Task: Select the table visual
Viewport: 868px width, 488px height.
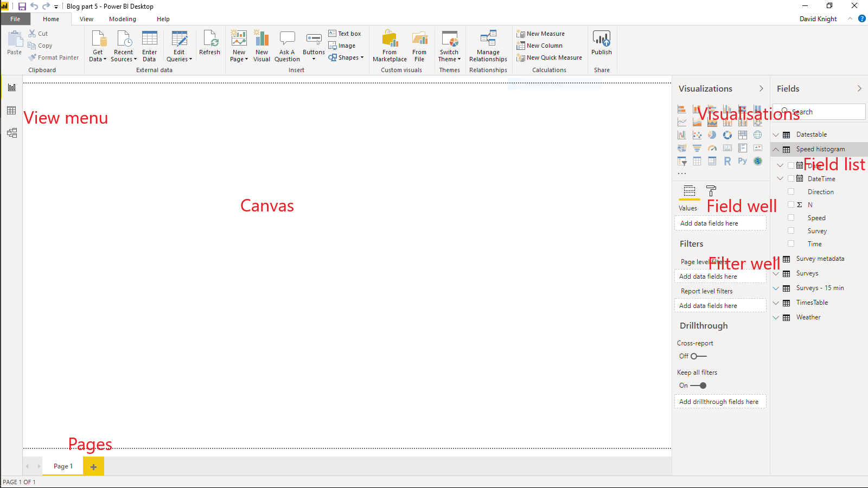Action: point(697,161)
